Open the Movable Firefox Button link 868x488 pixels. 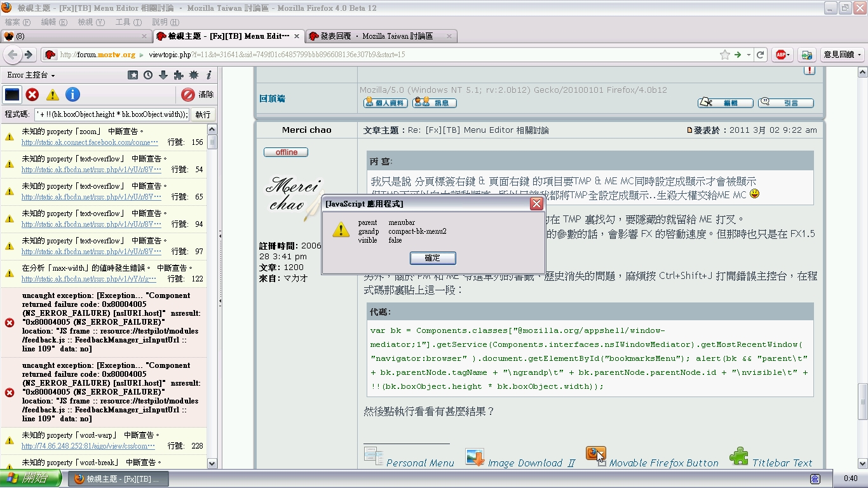(663, 463)
